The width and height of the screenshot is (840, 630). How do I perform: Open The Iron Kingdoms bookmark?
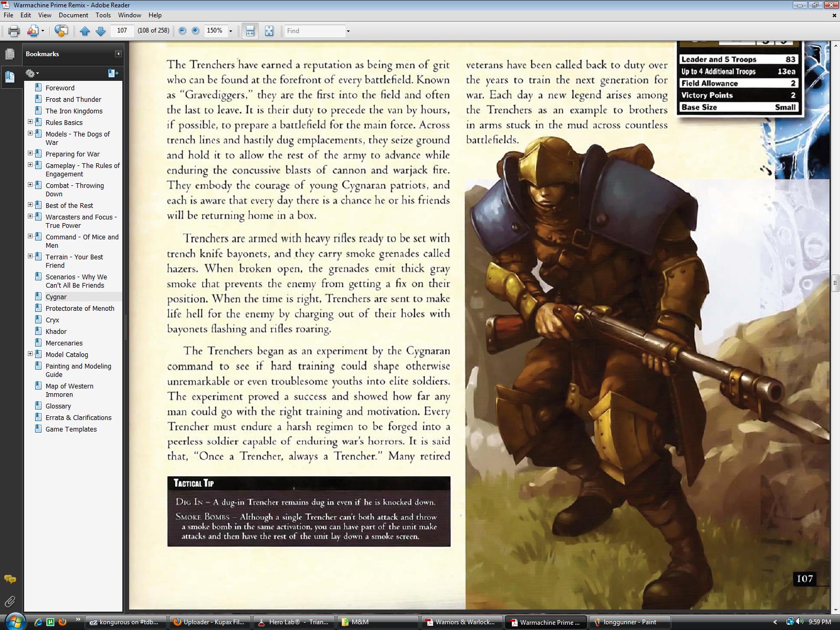point(74,111)
